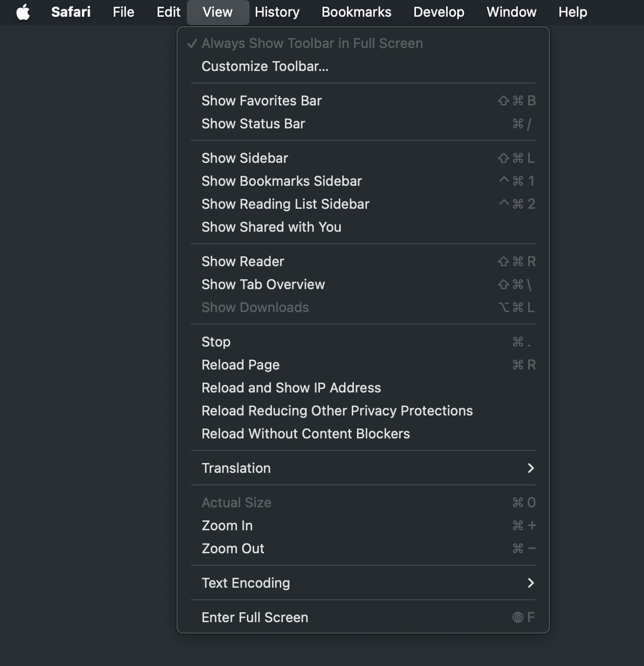Screen dimensions: 644x666
Task: Choose Stop from the View menu
Action: coord(363,342)
